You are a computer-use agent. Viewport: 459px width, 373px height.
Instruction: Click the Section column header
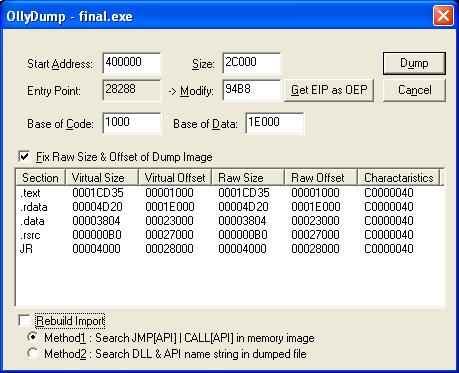tap(40, 178)
